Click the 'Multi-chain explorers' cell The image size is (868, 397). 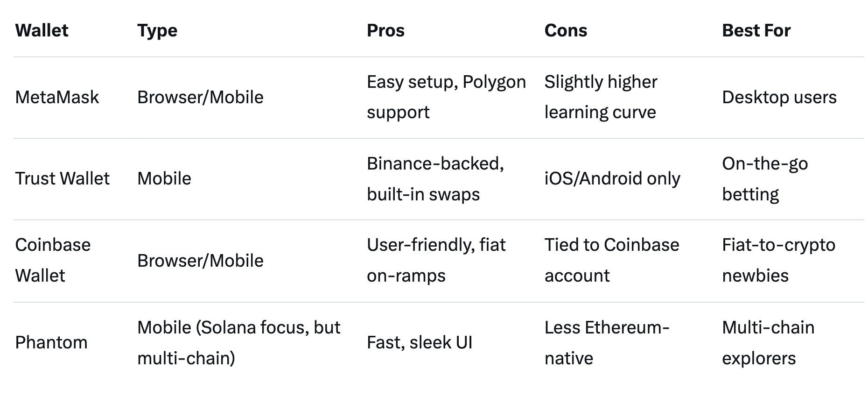tap(768, 343)
